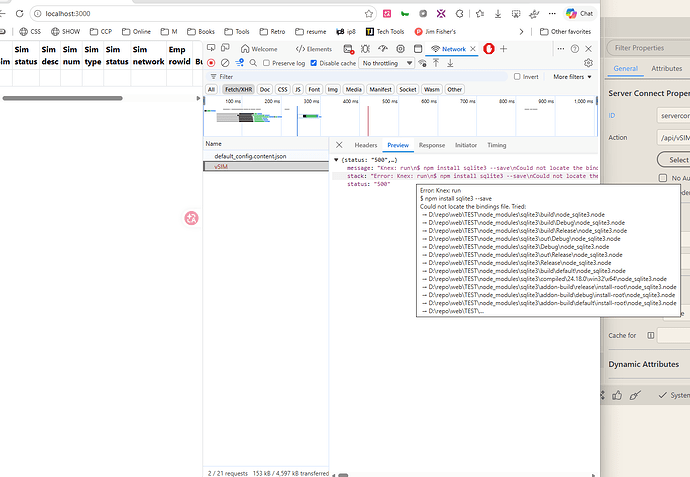The width and height of the screenshot is (690, 477).
Task: Toggle device emulation icon in DevTools
Action: [x=225, y=48]
